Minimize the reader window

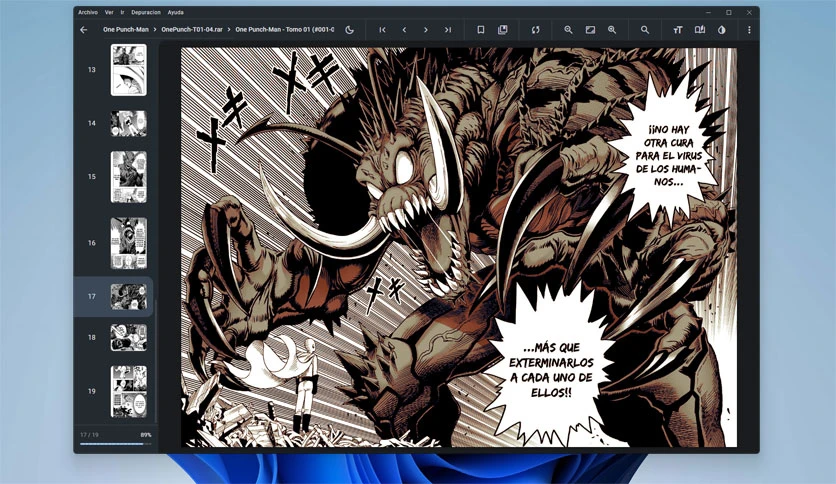709,12
